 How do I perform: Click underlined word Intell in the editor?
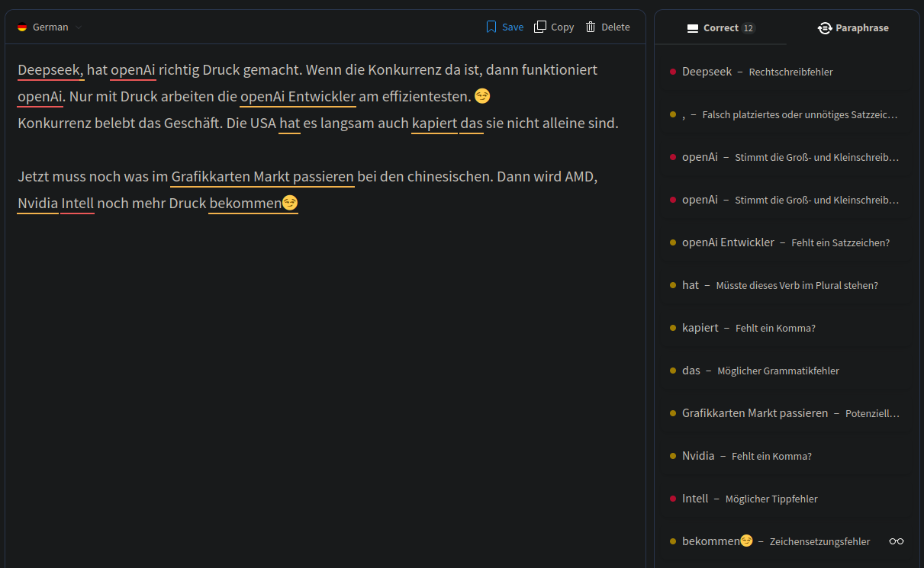pos(77,204)
